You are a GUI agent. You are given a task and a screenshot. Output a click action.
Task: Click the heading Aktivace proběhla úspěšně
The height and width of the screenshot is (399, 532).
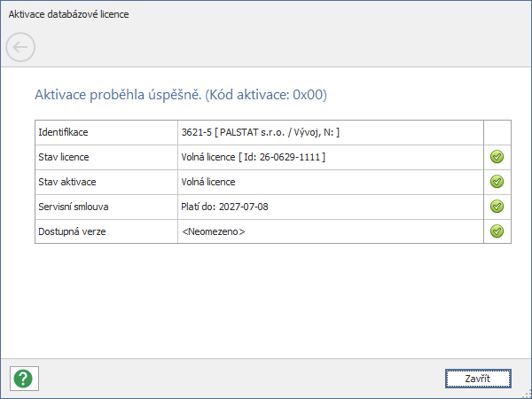[x=181, y=95]
